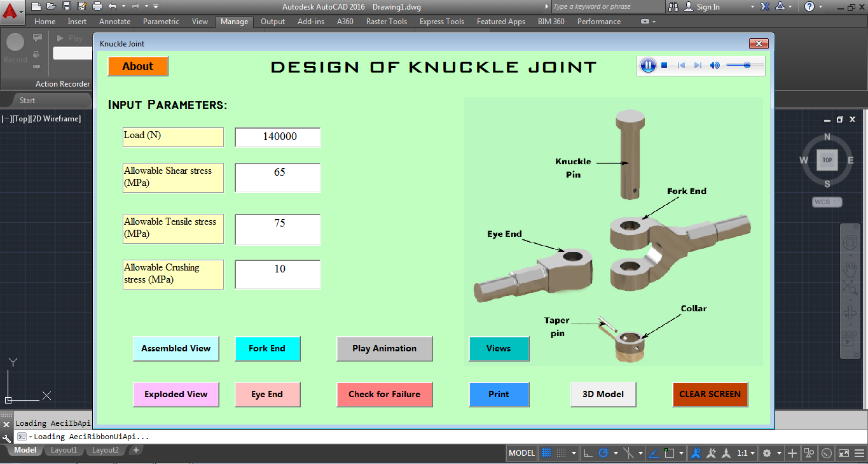This screenshot has width=868, height=464.
Task: Click the orange About button
Action: (x=138, y=66)
